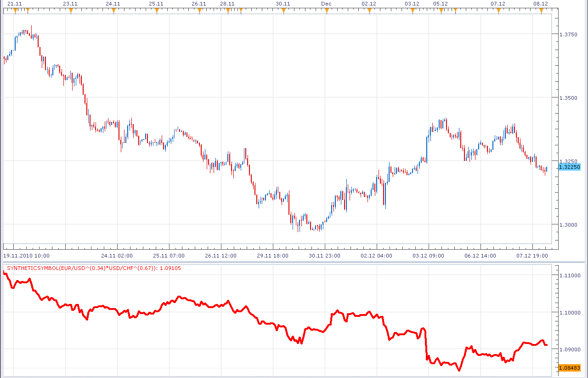Click the orange timeline marker under 26.11
Image resolution: width=588 pixels, height=378 pixels.
coord(199,10)
